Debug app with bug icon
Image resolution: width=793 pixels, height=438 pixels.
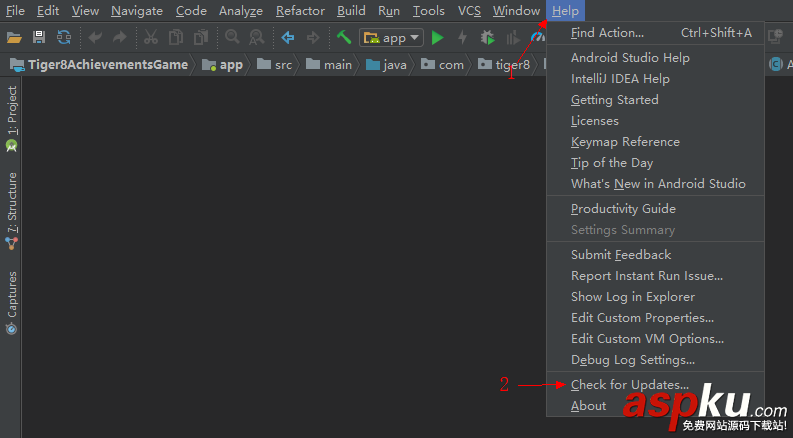pyautogui.click(x=488, y=37)
